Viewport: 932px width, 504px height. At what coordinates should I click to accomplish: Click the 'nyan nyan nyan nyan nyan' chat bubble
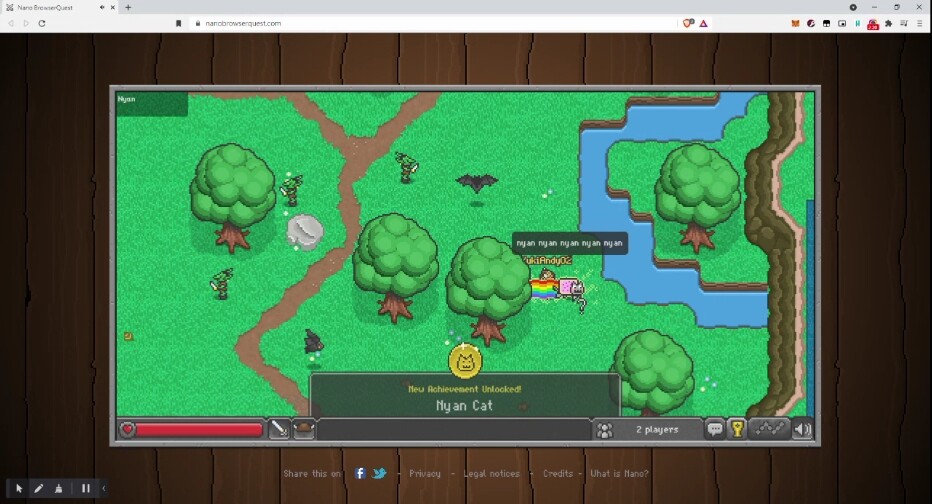click(x=569, y=243)
